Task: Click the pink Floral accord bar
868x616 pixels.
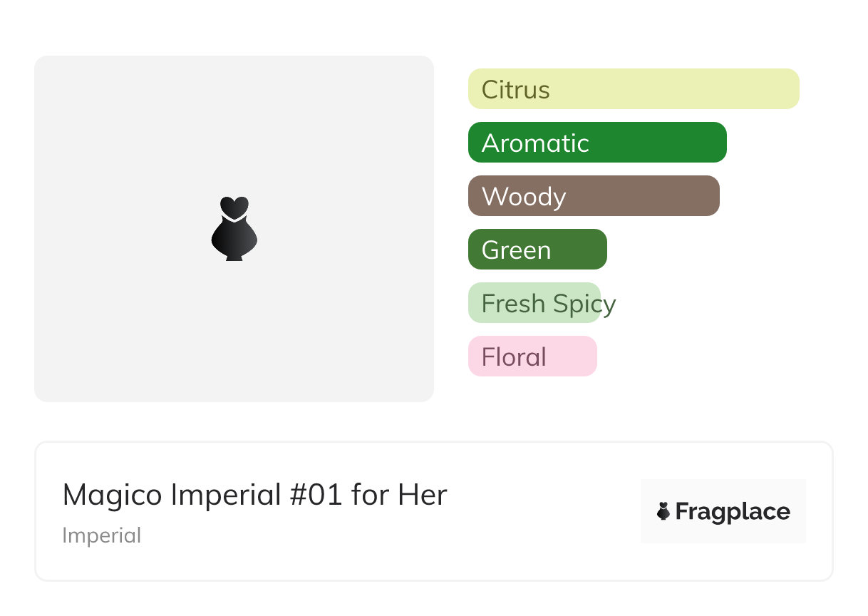Action: click(x=532, y=356)
